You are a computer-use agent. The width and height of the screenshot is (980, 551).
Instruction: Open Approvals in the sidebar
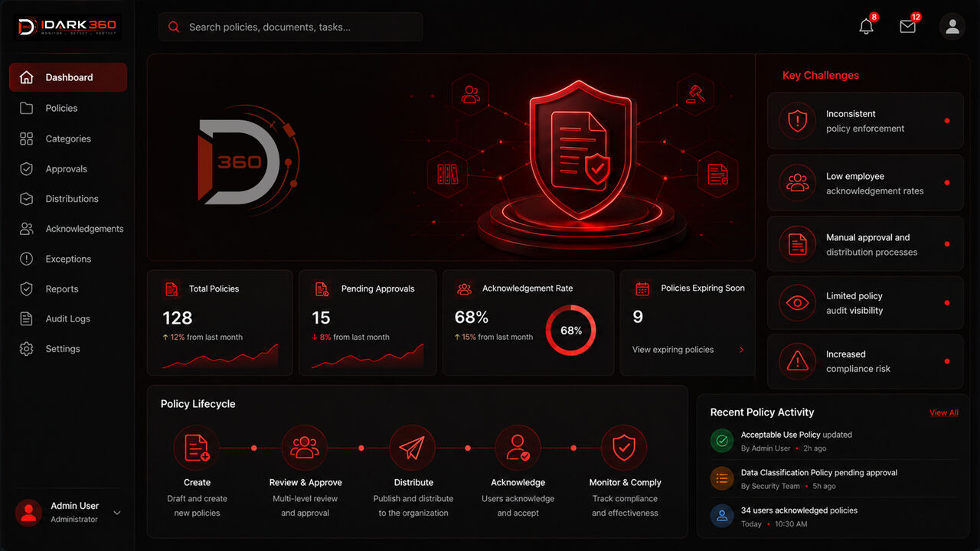pos(68,169)
